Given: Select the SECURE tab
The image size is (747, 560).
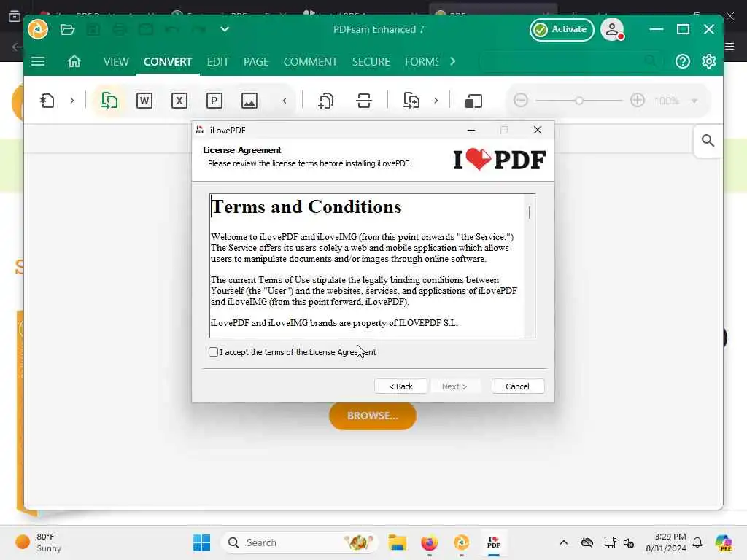Looking at the screenshot, I should pyautogui.click(x=371, y=62).
